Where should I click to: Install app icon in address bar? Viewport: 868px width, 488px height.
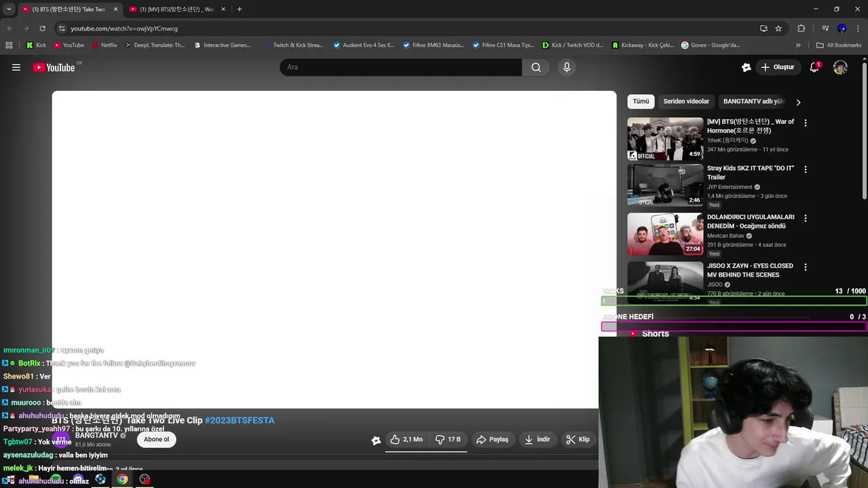pos(764,28)
